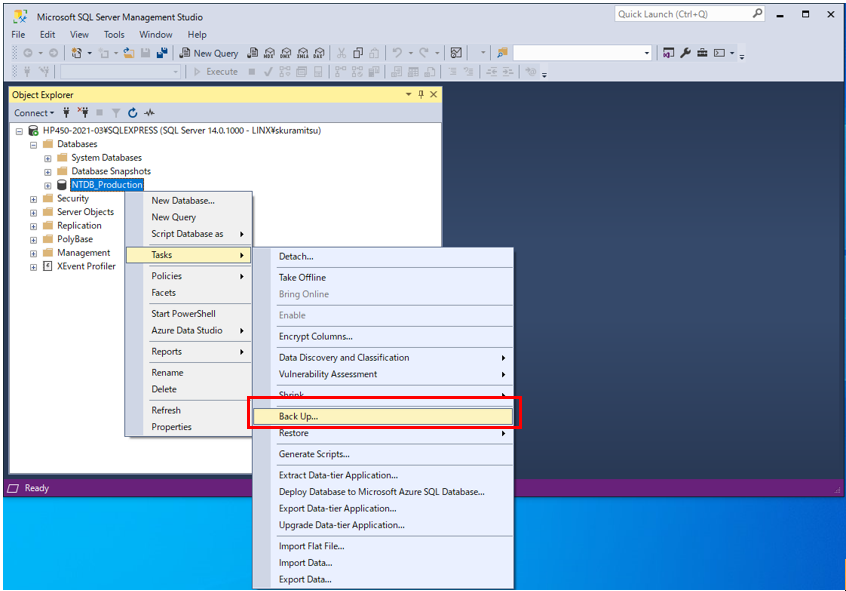Click the Disconnect icon in Object Explorer
The width and height of the screenshot is (846, 591).
pos(84,113)
